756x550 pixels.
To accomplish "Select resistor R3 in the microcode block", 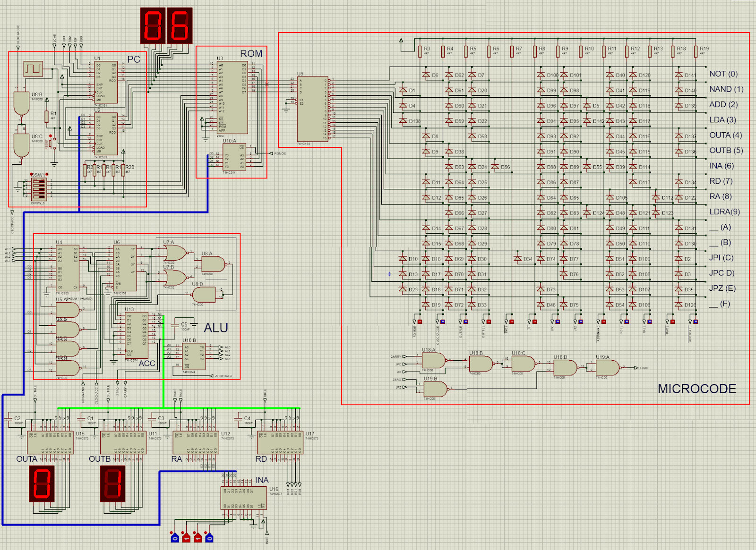I will click(x=420, y=51).
